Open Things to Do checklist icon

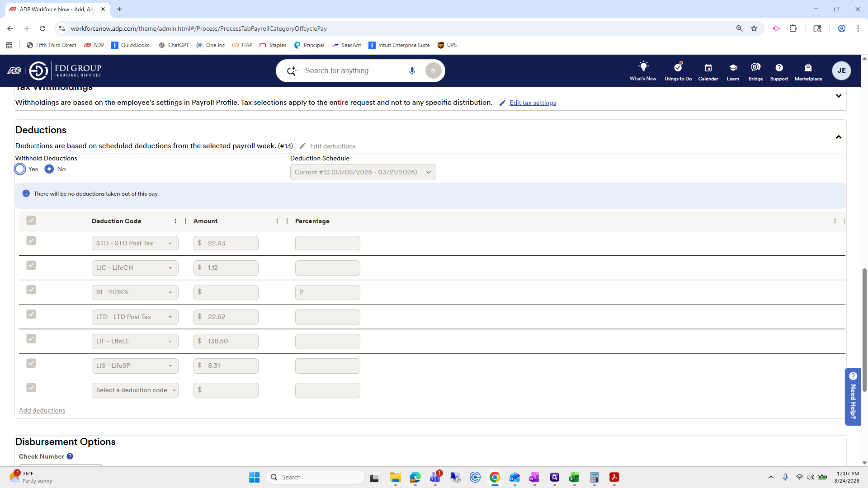pos(678,68)
